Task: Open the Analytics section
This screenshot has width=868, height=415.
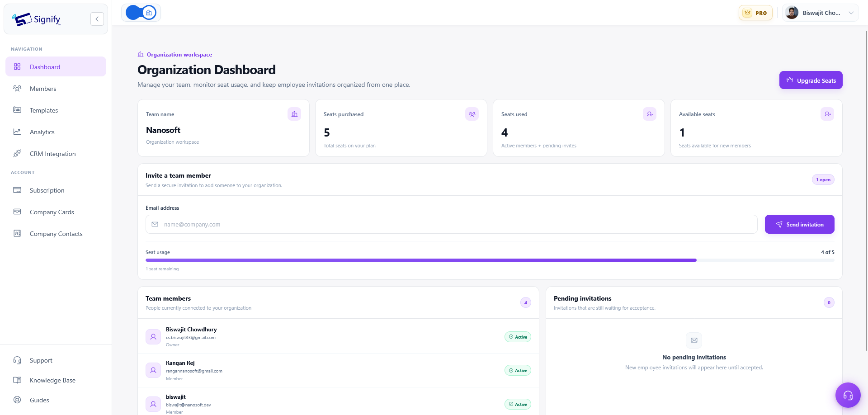Action: 56,132
